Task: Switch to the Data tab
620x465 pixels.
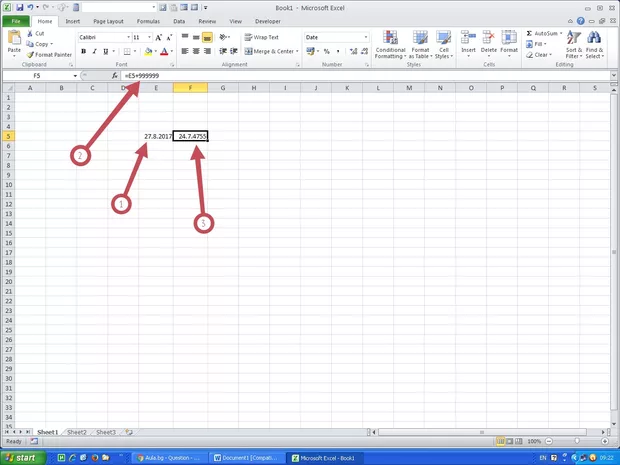Action: pos(179,21)
